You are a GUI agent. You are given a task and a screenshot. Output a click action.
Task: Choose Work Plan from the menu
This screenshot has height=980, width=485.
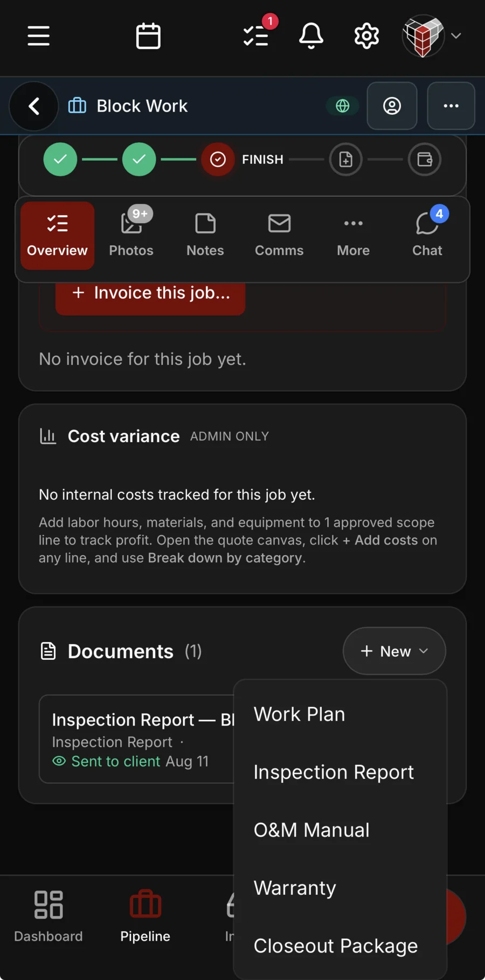pos(340,714)
